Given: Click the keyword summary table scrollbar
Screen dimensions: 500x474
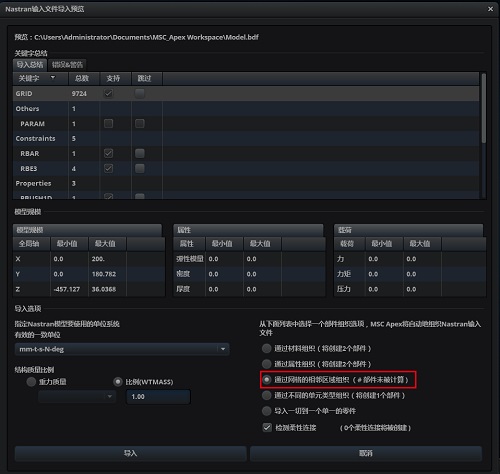Looking at the screenshot, I should pyautogui.click(x=483, y=108).
